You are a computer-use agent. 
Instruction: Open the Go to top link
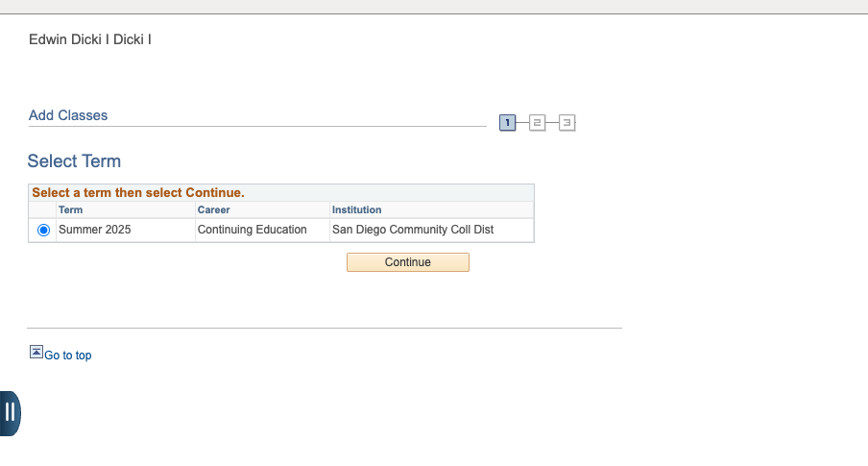67,356
